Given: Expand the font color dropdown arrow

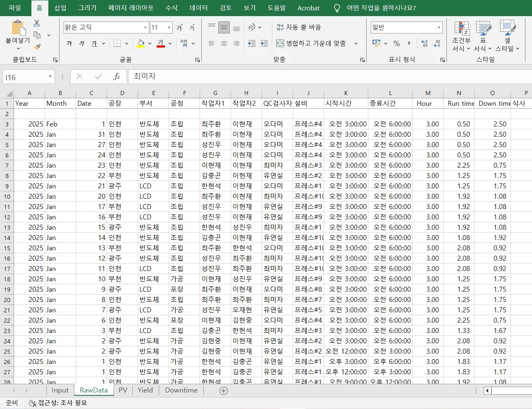Looking at the screenshot, I should (170, 43).
